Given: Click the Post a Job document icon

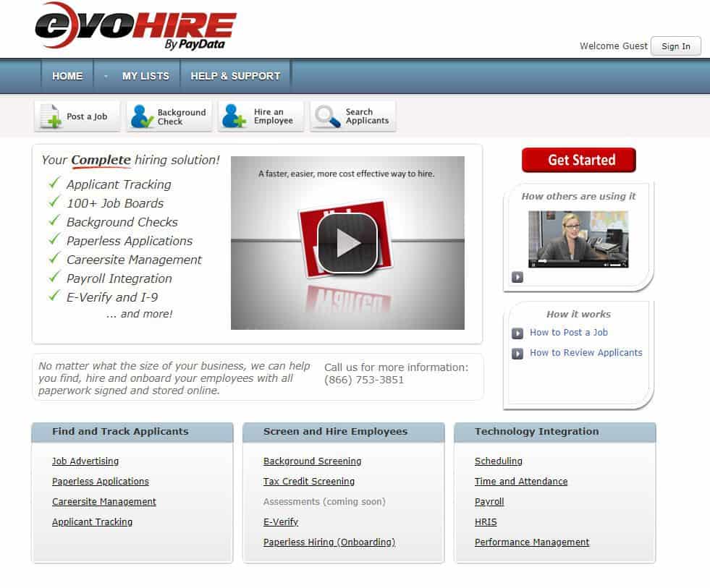Looking at the screenshot, I should coord(50,116).
